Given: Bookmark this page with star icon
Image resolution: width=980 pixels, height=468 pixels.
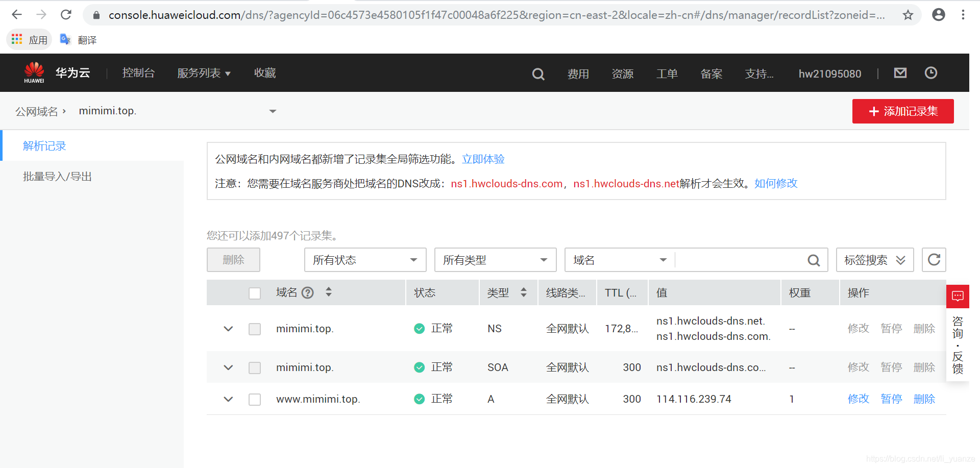Looking at the screenshot, I should tap(908, 15).
